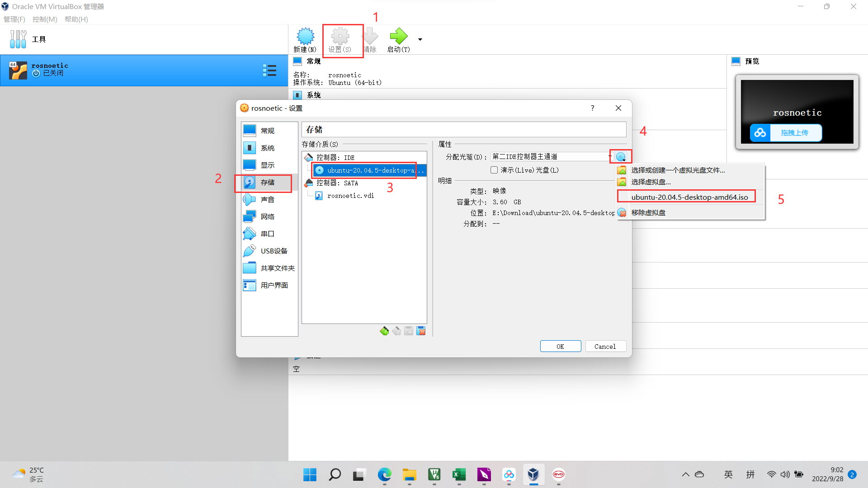This screenshot has height=488, width=868.
Task: Click the volume icon in system tray
Action: (785, 474)
